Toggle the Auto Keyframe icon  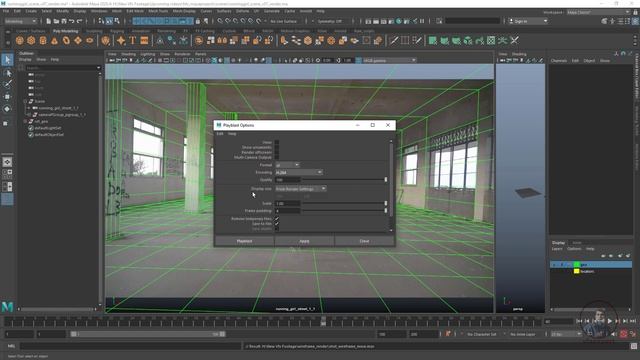(624, 334)
